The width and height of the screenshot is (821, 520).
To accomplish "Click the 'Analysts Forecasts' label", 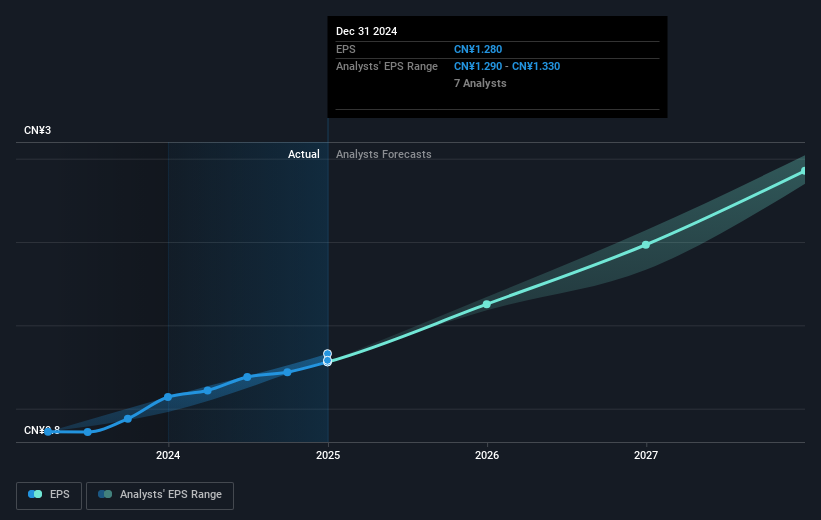I will coord(384,154).
